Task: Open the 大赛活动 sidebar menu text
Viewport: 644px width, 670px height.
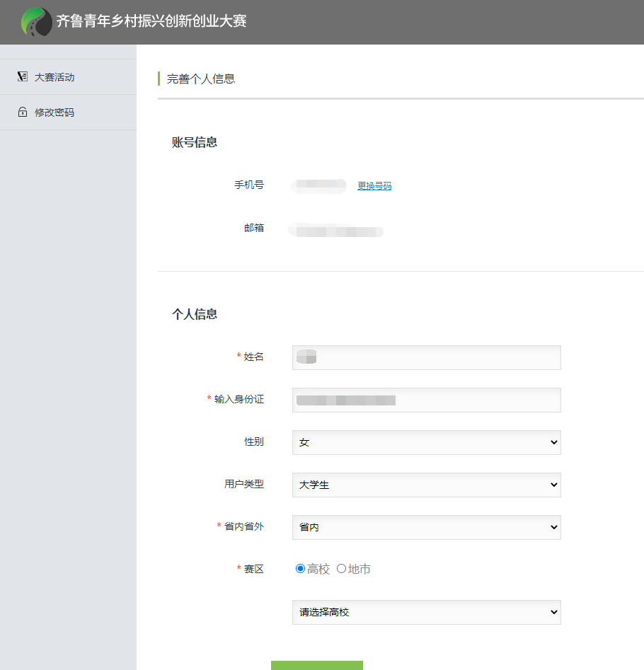Action: 54,77
